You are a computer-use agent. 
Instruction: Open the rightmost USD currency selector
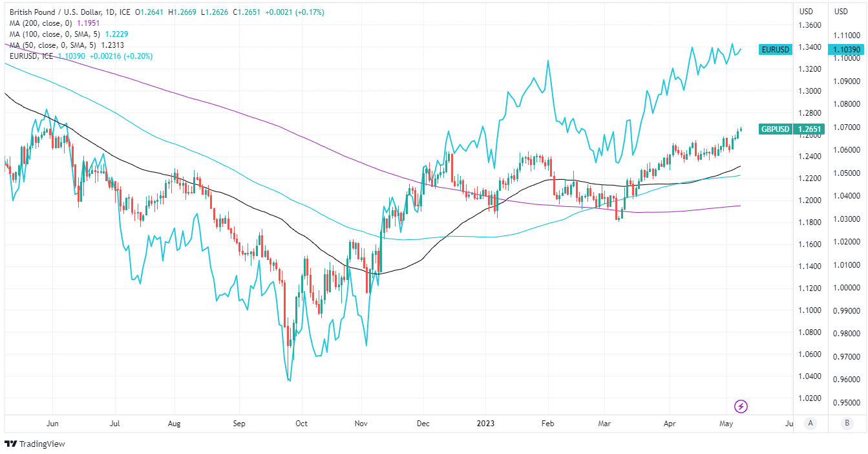[841, 11]
